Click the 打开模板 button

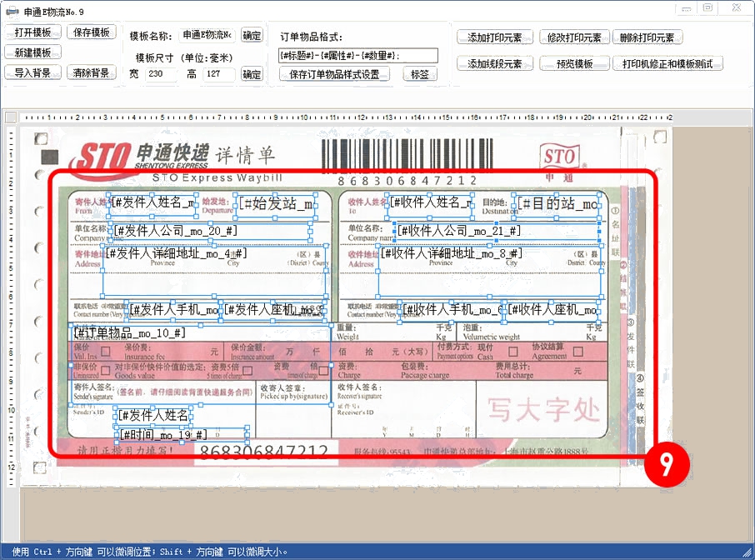33,32
